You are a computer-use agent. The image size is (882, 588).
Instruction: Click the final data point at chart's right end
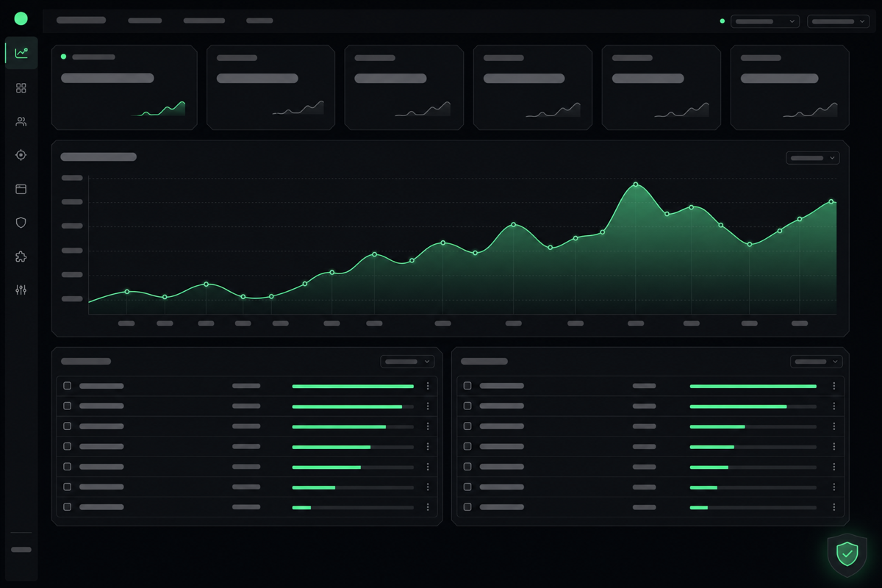(x=831, y=201)
